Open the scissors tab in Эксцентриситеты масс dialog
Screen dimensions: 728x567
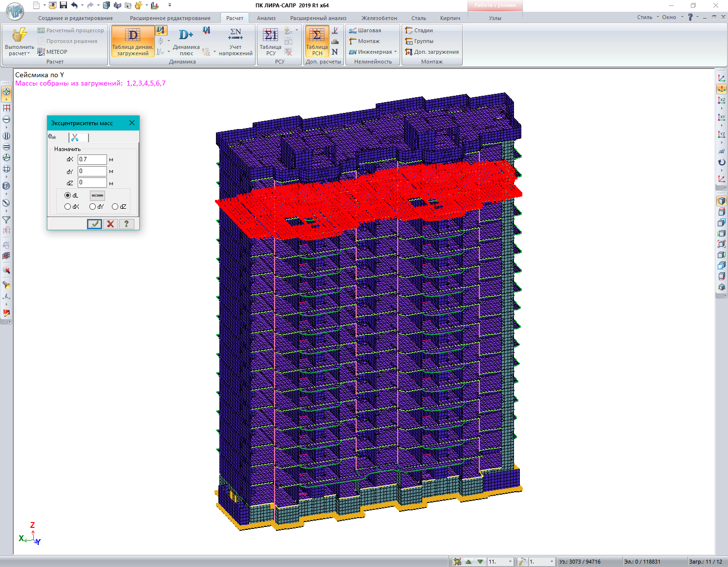(79, 138)
